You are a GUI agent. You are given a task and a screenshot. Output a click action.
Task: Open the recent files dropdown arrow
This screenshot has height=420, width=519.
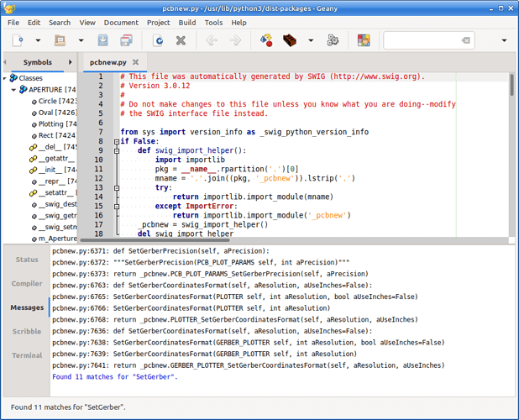pyautogui.click(x=81, y=40)
